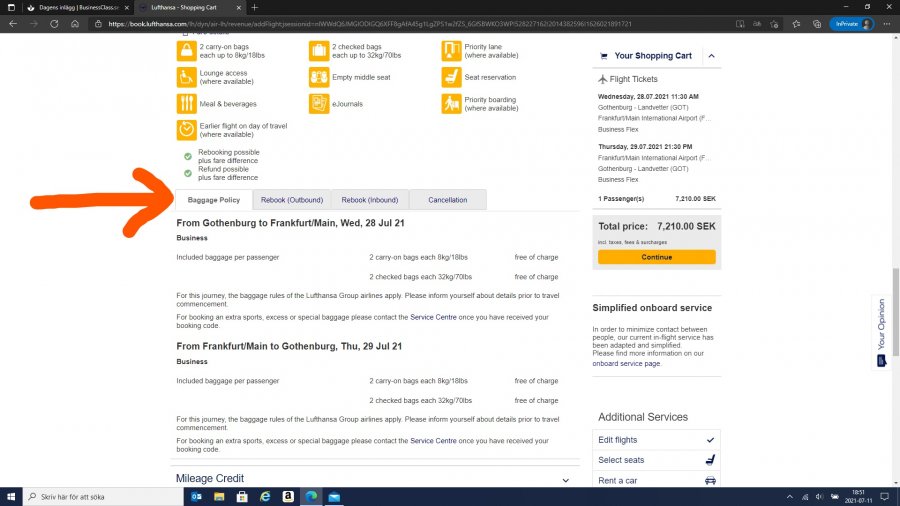The height and width of the screenshot is (506, 900).
Task: Open the Rebook (Outbound) tab
Action: point(292,200)
